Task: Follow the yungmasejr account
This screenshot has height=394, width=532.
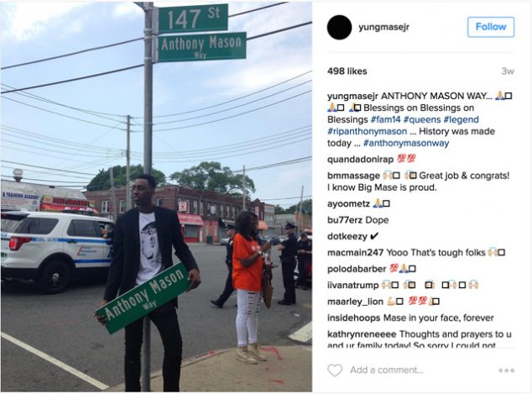Action: (491, 27)
